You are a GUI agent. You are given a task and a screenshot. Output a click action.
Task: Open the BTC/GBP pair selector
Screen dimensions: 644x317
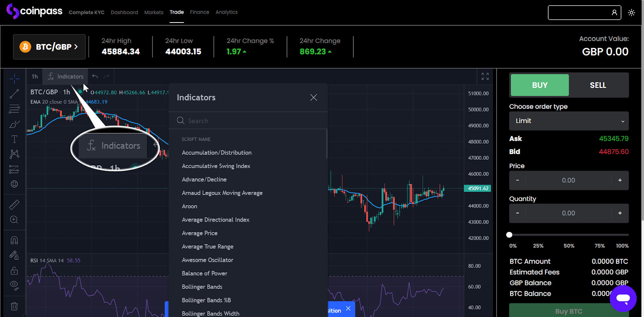pyautogui.click(x=49, y=47)
